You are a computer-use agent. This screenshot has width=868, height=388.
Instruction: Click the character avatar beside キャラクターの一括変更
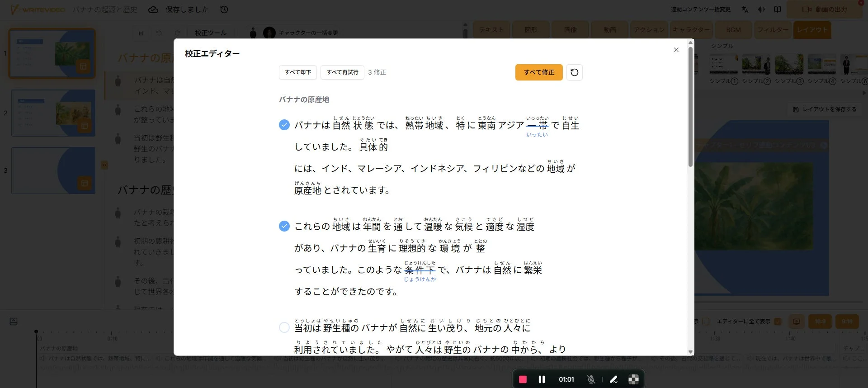click(269, 33)
